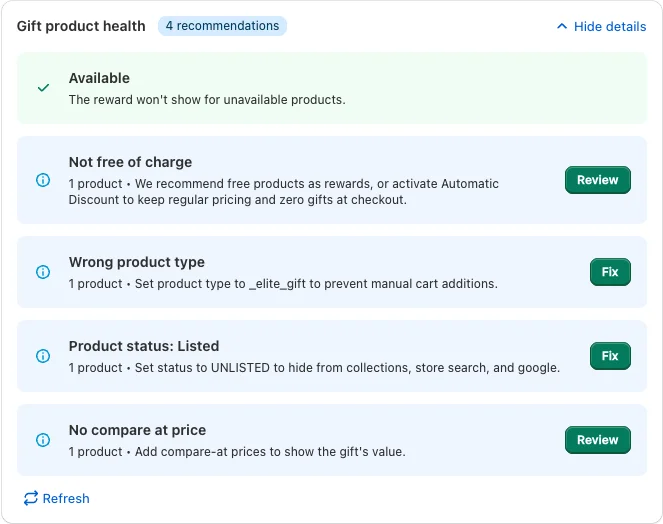Select the _elite_gift product type description

(283, 284)
